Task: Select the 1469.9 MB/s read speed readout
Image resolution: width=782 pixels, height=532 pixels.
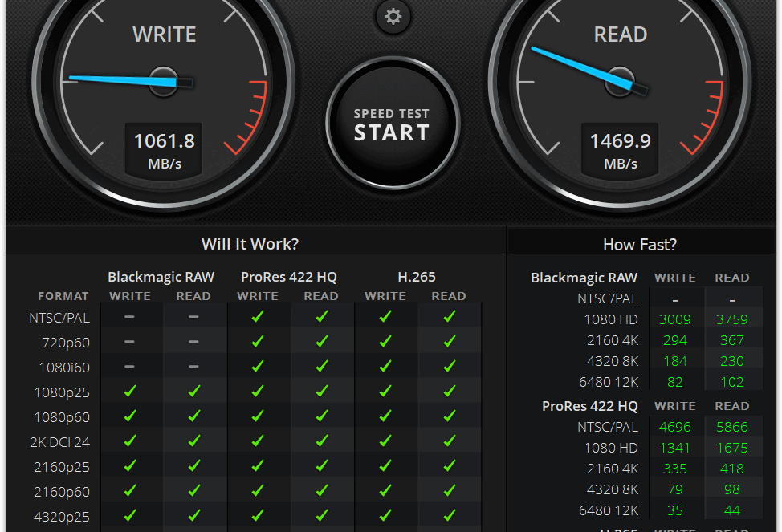Action: coord(621,150)
